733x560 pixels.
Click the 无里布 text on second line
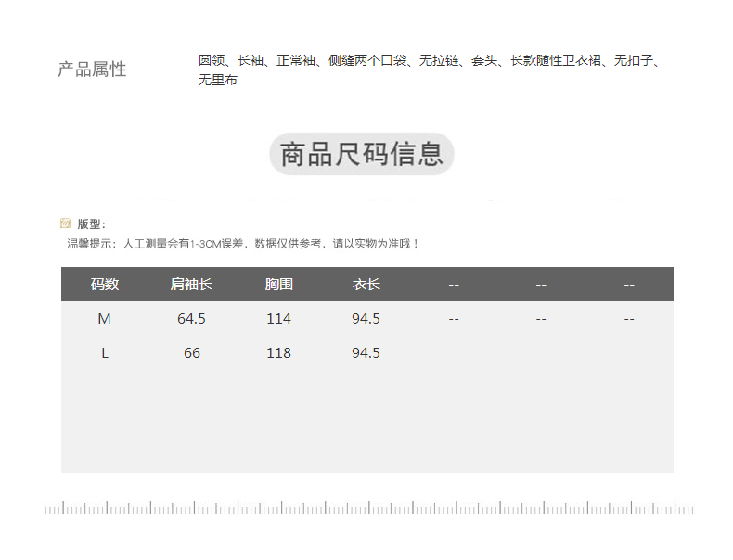(x=218, y=80)
